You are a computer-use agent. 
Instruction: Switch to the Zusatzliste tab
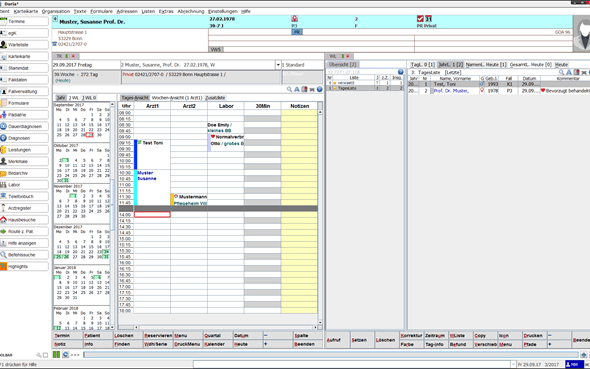click(215, 98)
